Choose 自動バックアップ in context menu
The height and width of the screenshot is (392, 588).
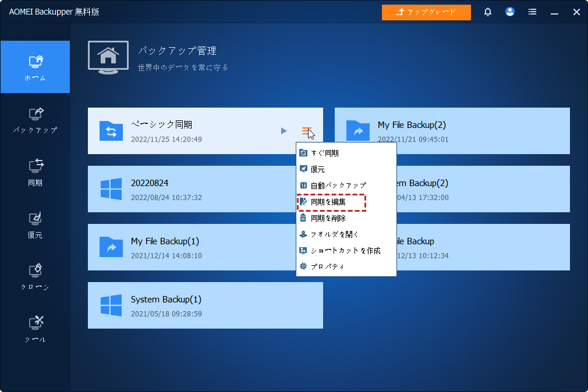pos(346,186)
